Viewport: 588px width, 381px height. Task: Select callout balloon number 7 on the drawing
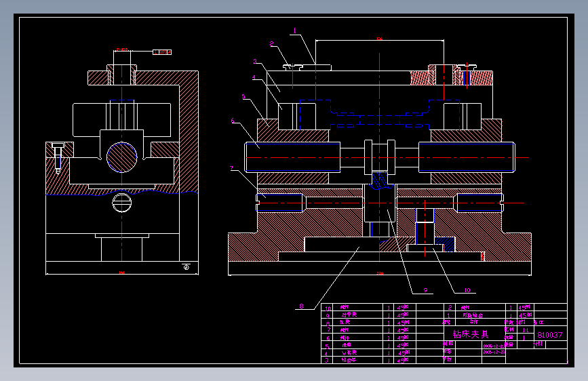[232, 168]
